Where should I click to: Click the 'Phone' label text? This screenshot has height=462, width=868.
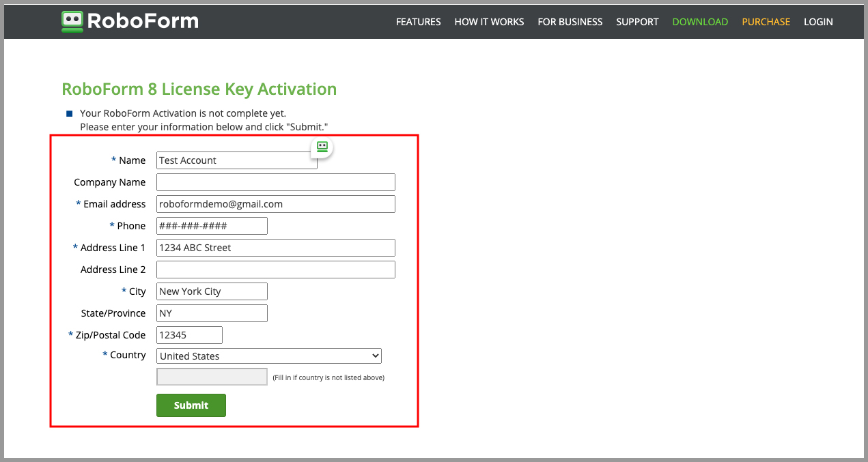[131, 226]
